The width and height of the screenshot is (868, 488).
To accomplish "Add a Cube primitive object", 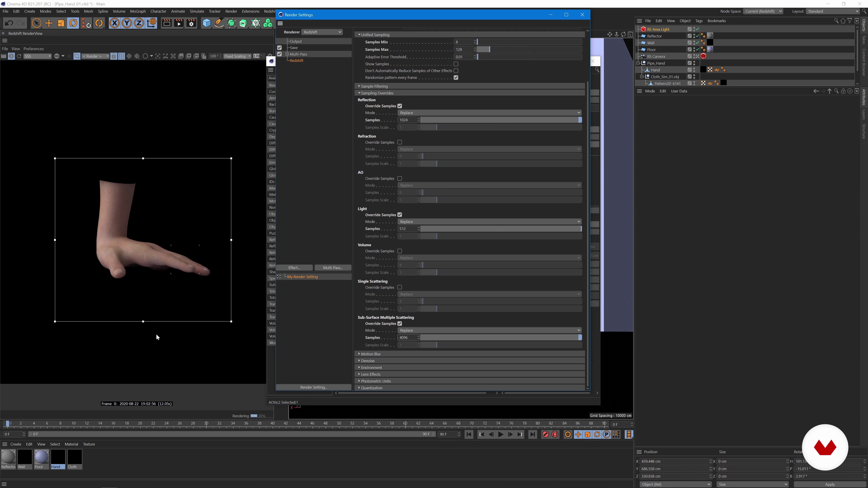I will point(206,23).
